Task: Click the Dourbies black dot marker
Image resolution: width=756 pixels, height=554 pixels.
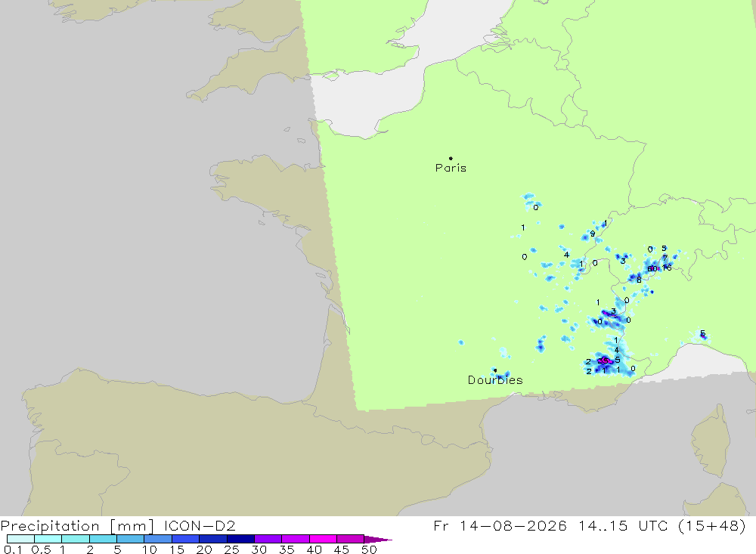Action: [495, 370]
